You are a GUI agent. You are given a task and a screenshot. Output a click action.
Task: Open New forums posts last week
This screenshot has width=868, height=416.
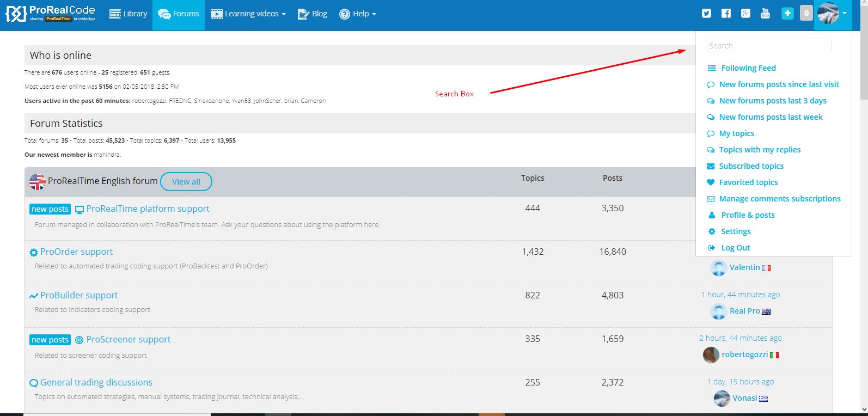[x=771, y=117]
